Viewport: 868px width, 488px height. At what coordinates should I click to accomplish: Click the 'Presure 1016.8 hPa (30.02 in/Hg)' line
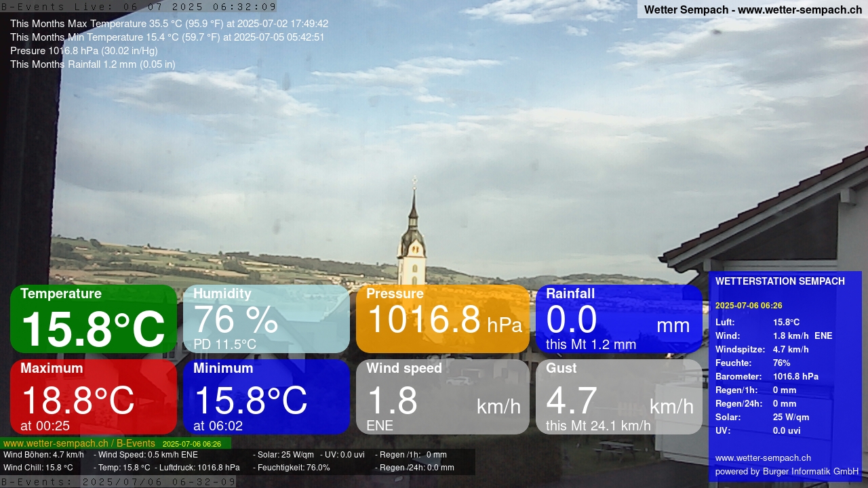pos(84,51)
